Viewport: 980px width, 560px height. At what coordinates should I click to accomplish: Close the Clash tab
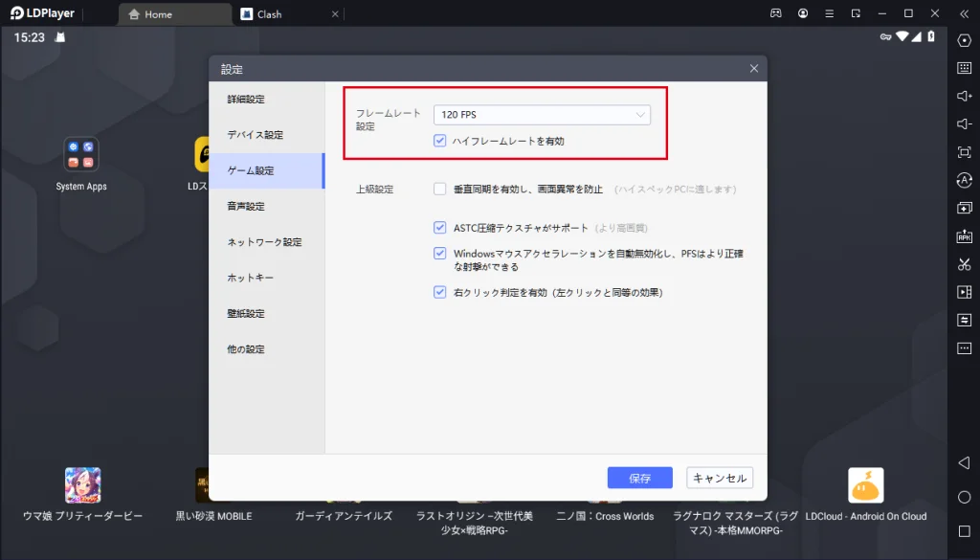tap(335, 13)
